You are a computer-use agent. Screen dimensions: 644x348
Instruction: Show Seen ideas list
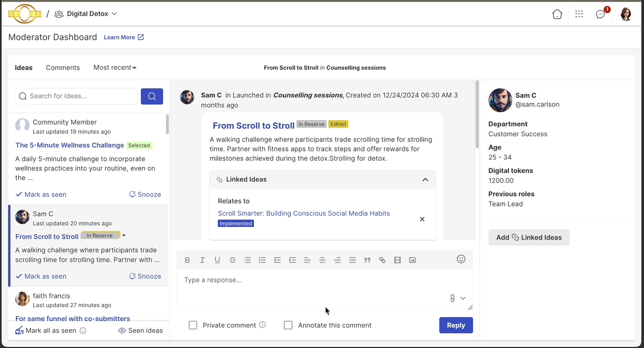140,331
